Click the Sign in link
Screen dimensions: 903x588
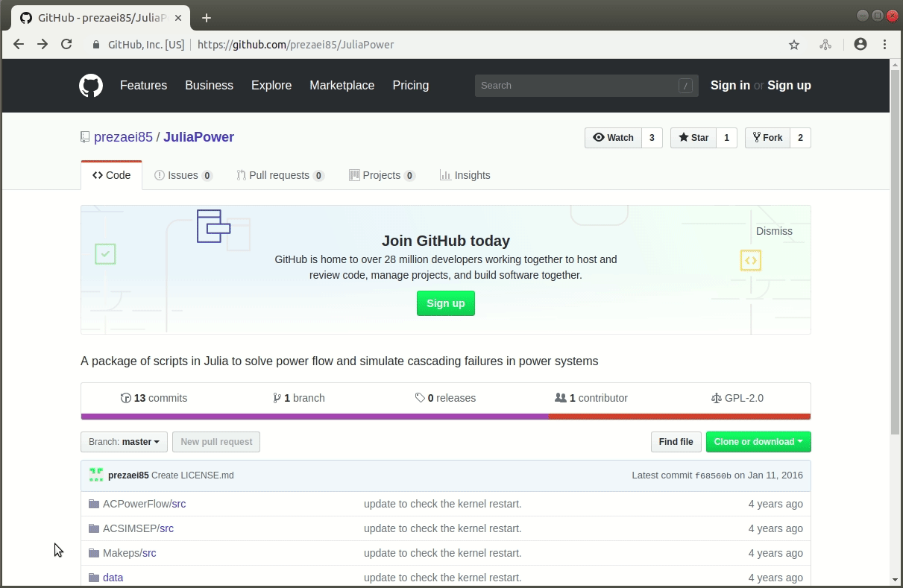(730, 86)
